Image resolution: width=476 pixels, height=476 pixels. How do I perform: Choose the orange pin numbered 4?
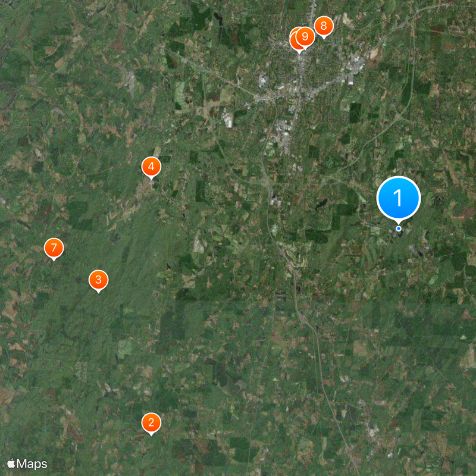coord(151,167)
